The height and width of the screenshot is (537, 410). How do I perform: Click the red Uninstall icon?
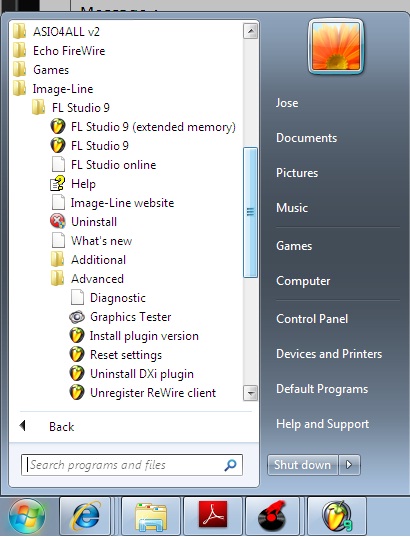[x=58, y=222]
